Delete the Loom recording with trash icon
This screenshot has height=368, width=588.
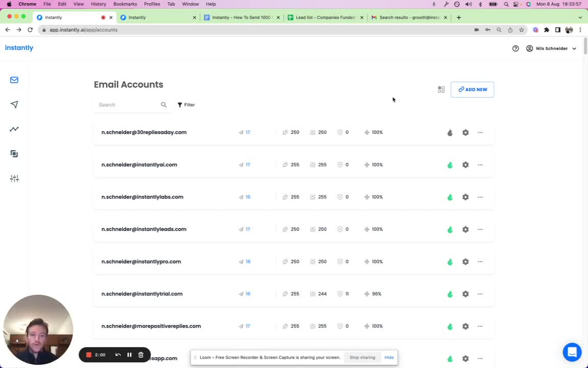click(141, 355)
